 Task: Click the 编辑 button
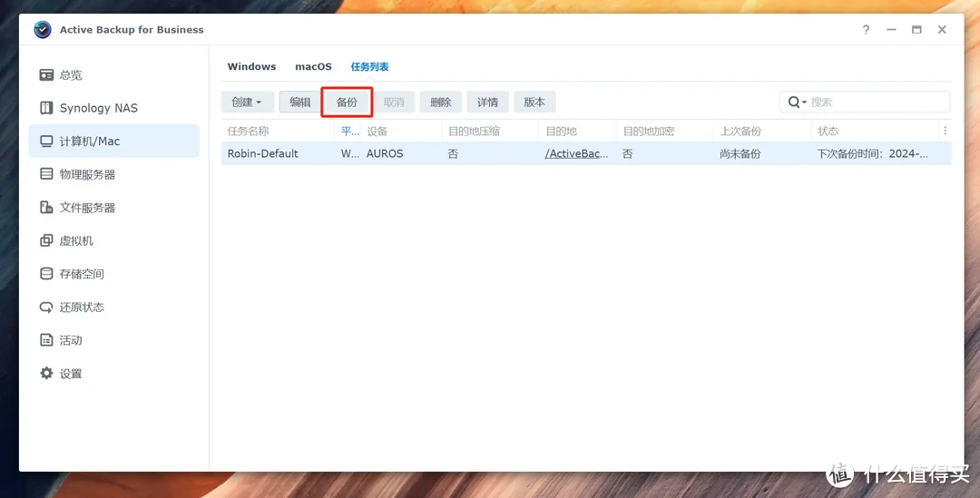click(300, 102)
